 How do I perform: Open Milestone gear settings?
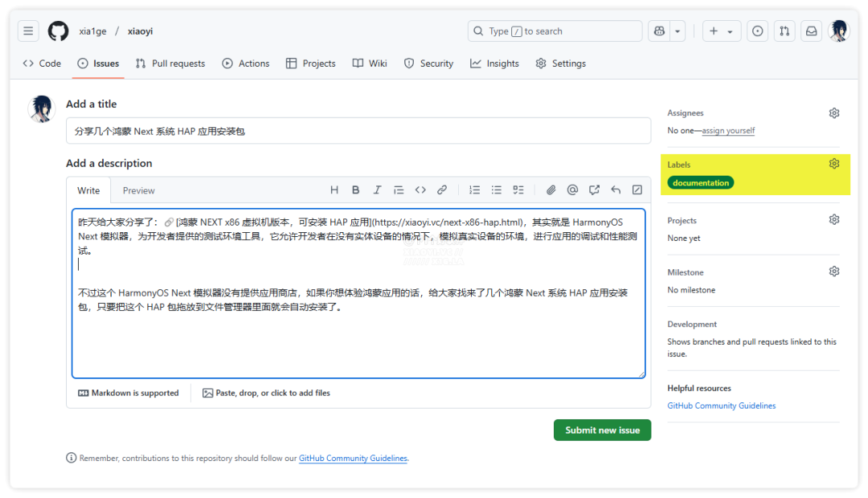coord(834,271)
